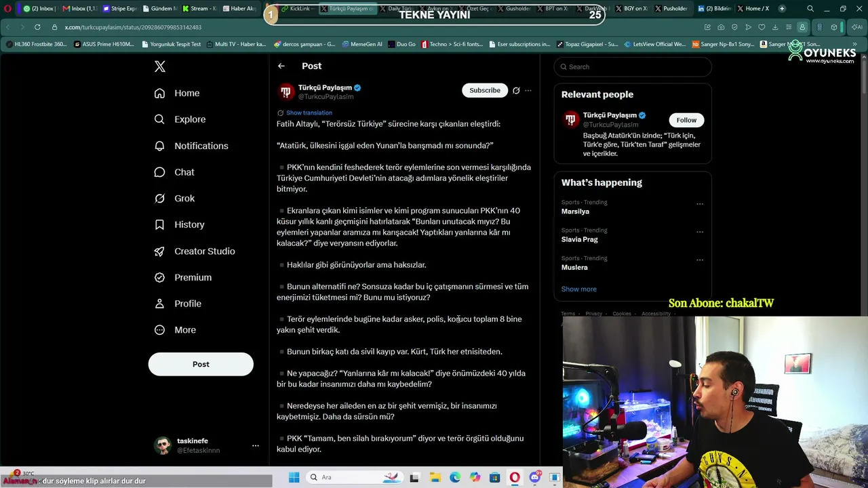Launch Microsoft Edge from the taskbar
Viewport: 868px width, 488px height.
click(x=455, y=477)
